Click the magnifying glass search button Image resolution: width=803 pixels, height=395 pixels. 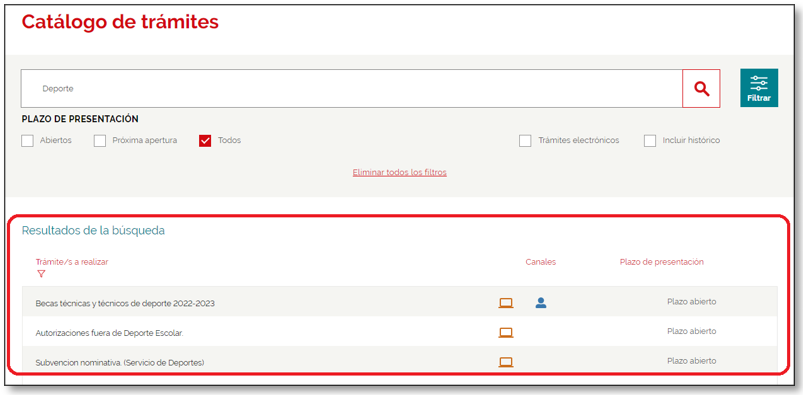(x=701, y=89)
